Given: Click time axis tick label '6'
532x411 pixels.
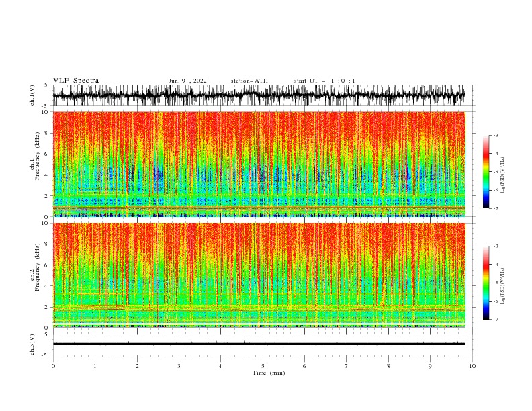Looking at the screenshot, I should point(304,366).
